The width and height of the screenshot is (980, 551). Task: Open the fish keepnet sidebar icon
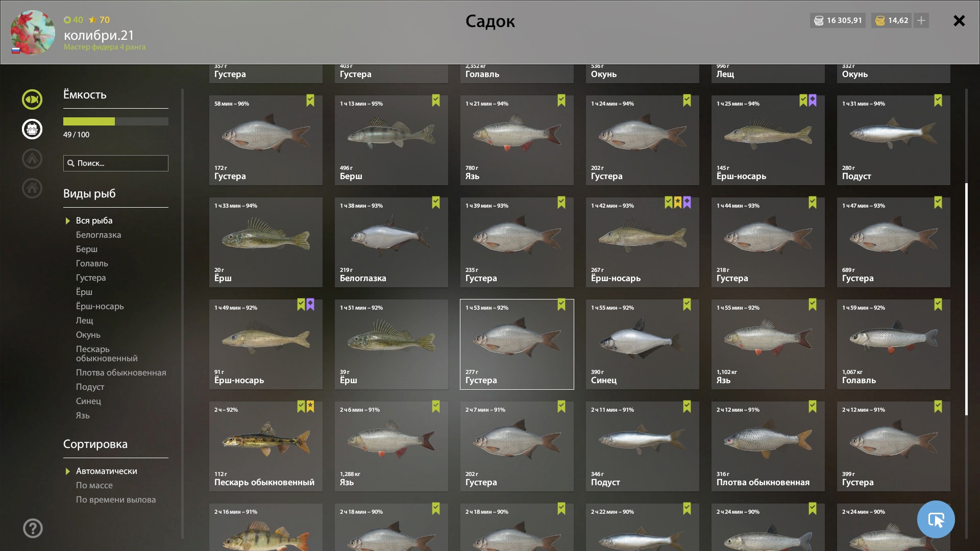[x=32, y=99]
